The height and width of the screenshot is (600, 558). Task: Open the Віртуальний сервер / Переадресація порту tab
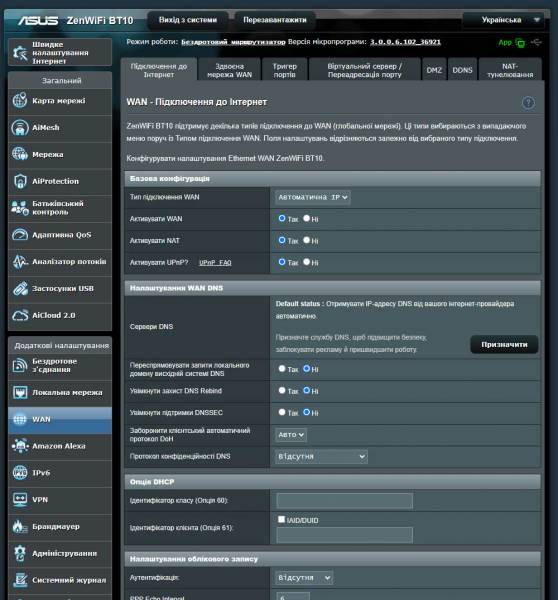(365, 70)
